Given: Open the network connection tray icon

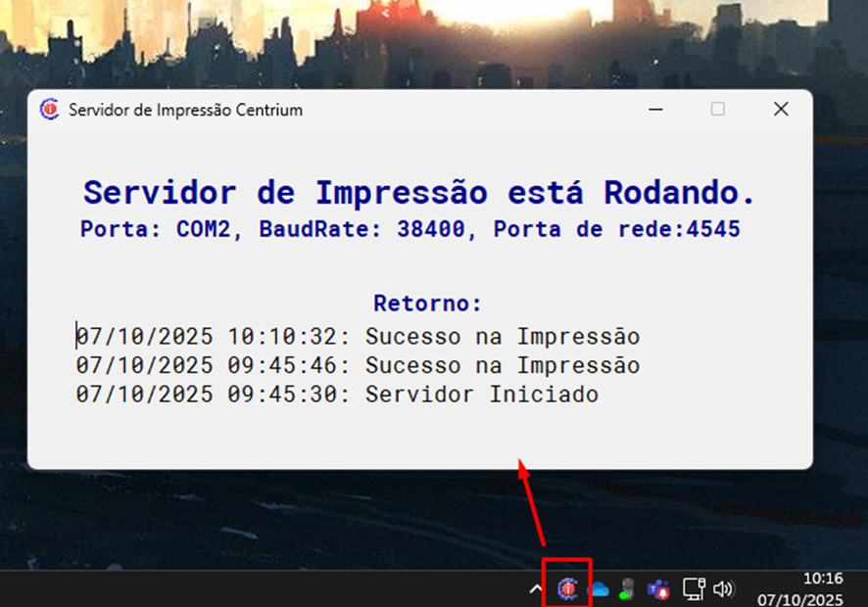Looking at the screenshot, I should tap(694, 589).
